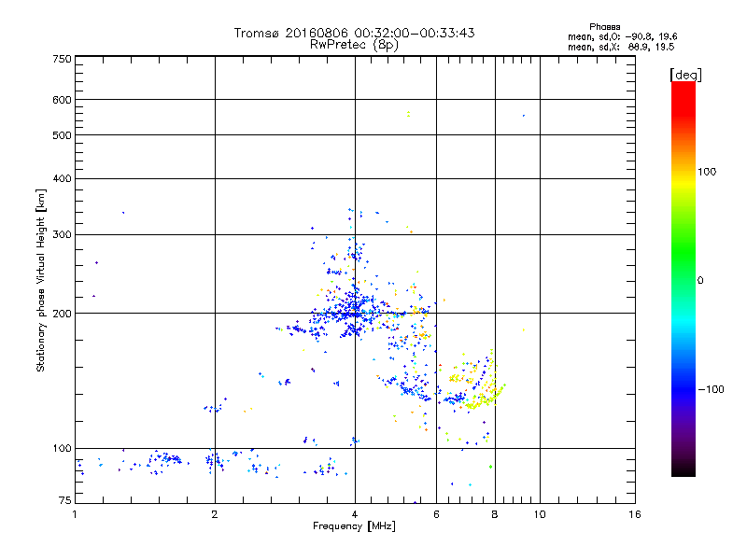Click the y-axis tick label "200"
Screen dimensions: 747x560
[x=62, y=314]
